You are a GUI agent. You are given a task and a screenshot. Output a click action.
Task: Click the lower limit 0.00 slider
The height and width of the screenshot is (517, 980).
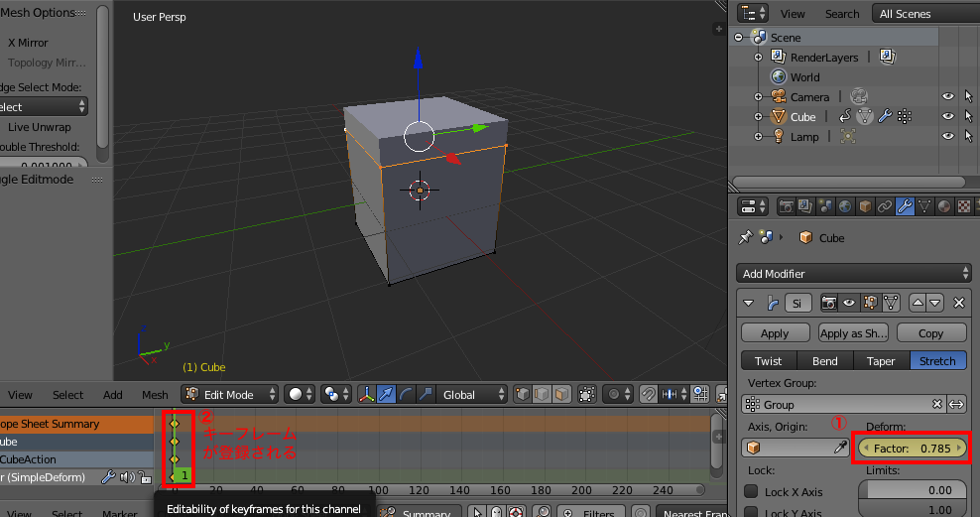click(x=912, y=490)
